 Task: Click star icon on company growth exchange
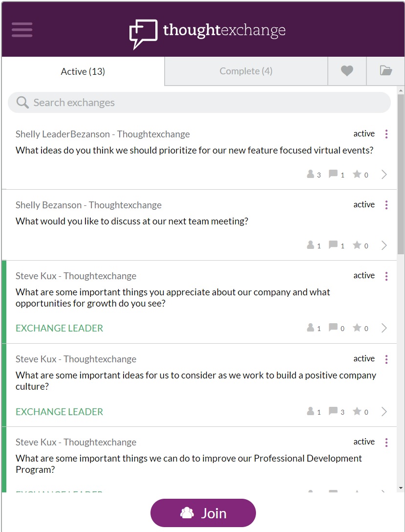point(357,328)
